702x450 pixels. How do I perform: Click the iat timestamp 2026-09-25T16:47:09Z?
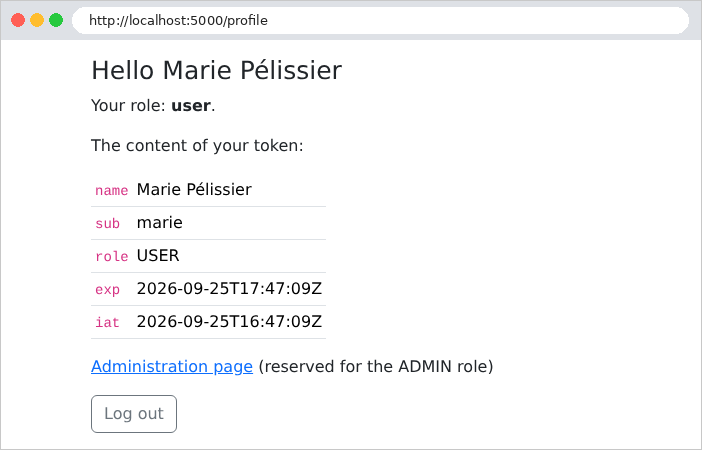[x=229, y=321]
